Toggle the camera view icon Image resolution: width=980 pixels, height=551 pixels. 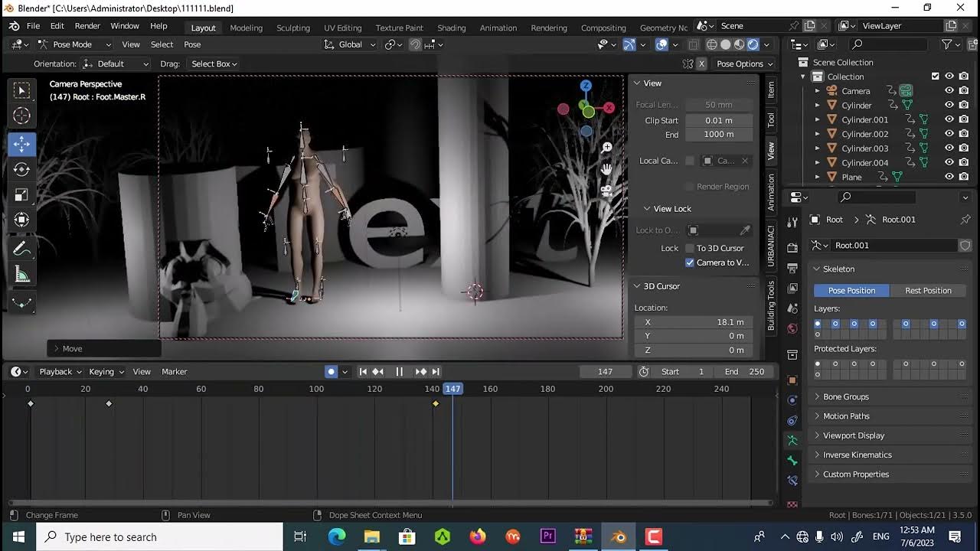click(x=606, y=191)
